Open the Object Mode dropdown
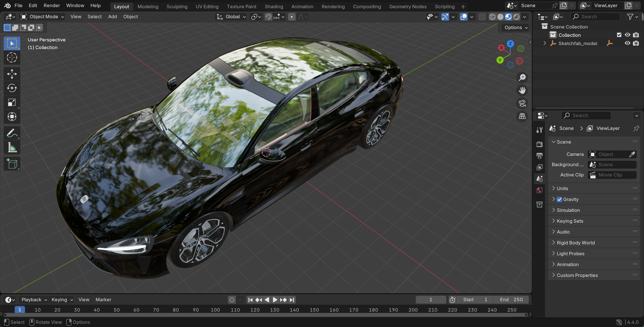Viewport: 644px width, 327px height. pos(43,17)
